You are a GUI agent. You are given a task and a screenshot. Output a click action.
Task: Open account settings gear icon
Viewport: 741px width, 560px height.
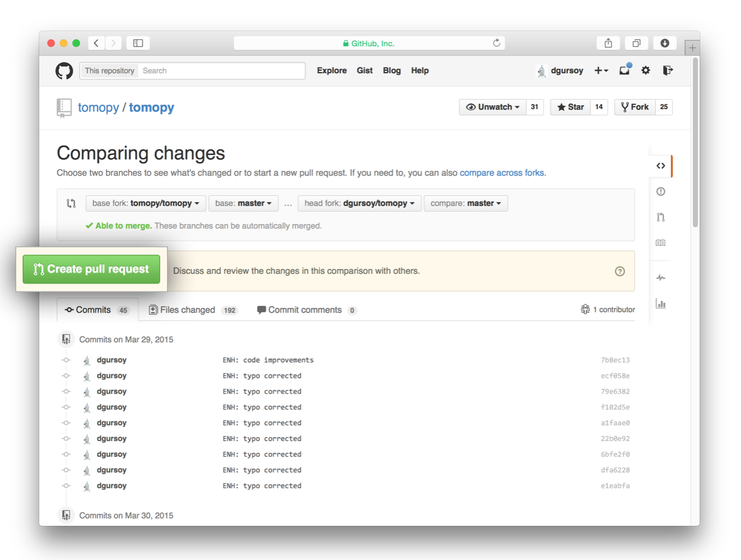[x=645, y=70]
